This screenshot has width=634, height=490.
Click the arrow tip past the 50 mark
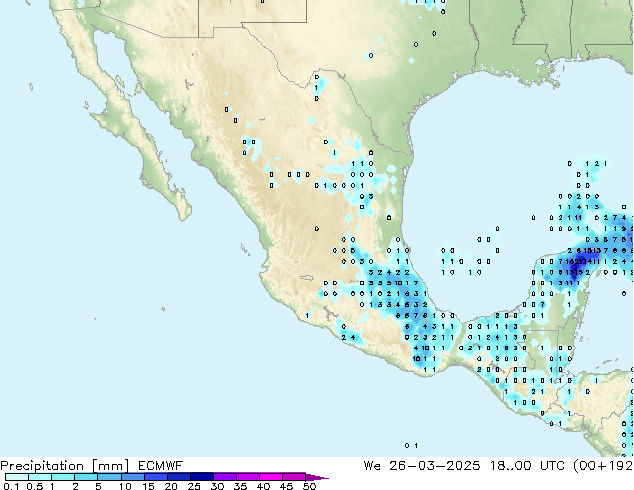tap(317, 478)
